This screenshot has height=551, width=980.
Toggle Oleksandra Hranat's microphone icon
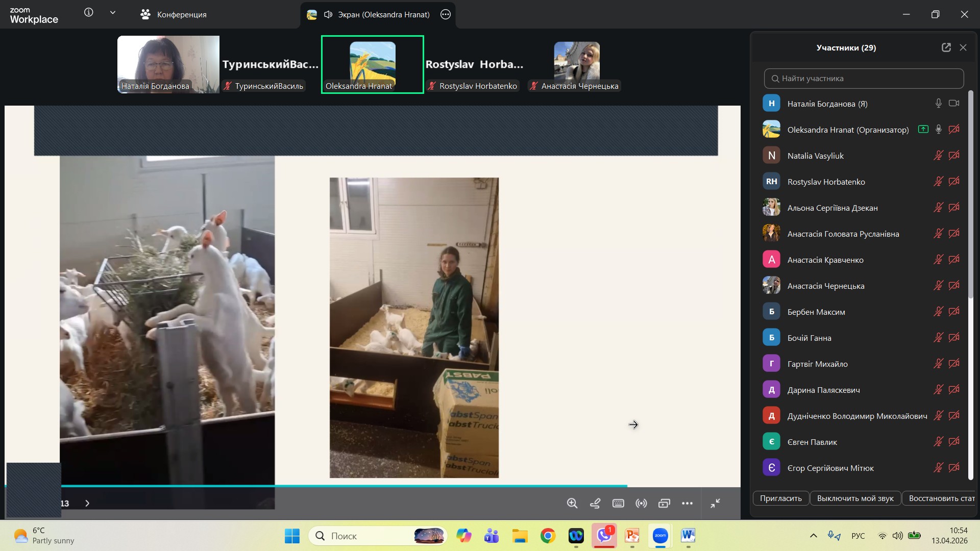coord(938,130)
